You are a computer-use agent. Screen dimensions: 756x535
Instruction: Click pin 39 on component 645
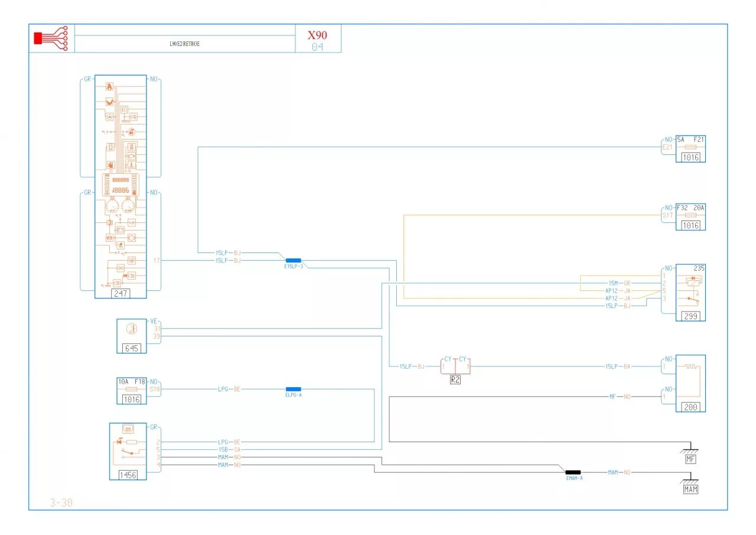click(x=157, y=336)
